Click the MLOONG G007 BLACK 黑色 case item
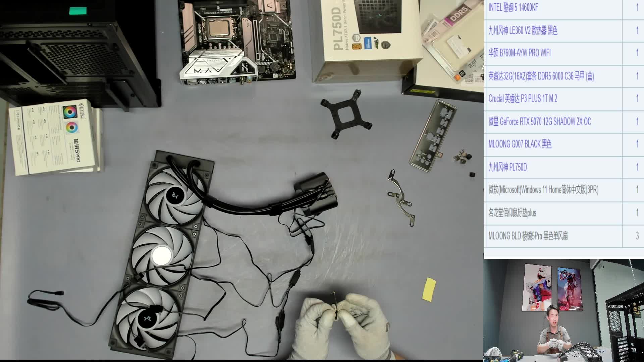 pyautogui.click(x=520, y=144)
